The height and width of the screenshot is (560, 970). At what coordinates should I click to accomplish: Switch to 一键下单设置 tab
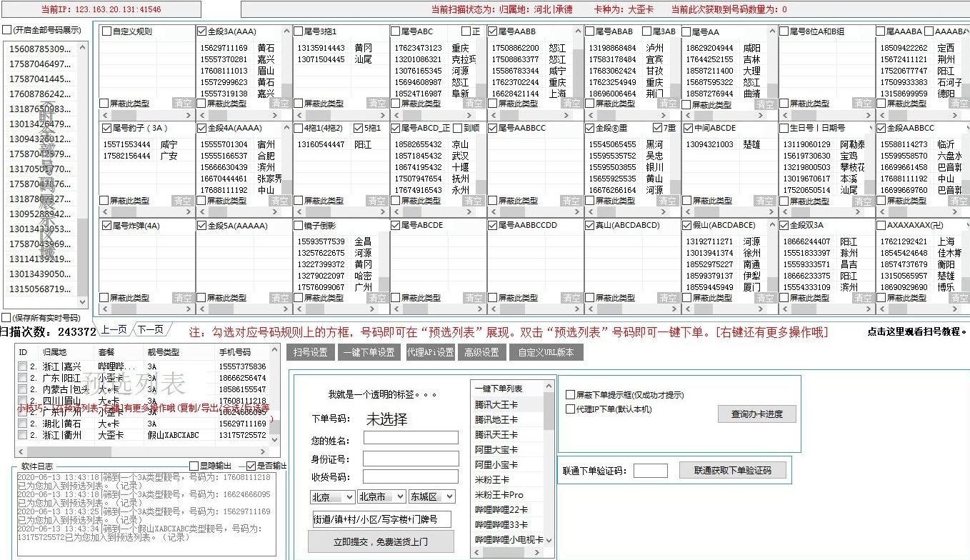369,352
